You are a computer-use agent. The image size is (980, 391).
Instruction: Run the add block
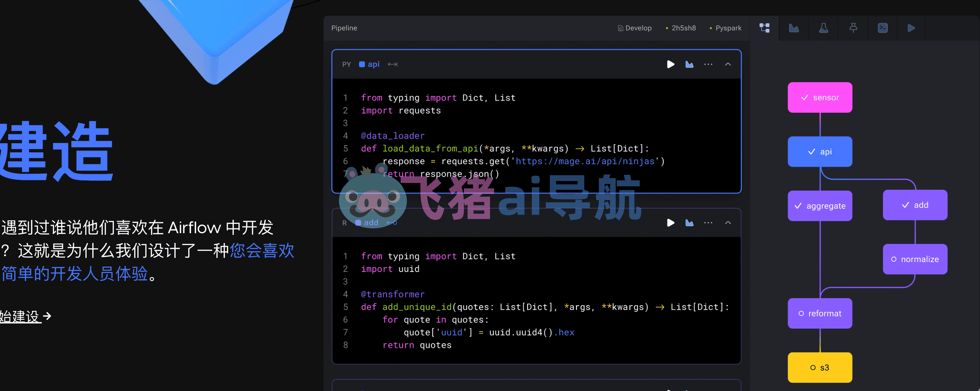(671, 223)
